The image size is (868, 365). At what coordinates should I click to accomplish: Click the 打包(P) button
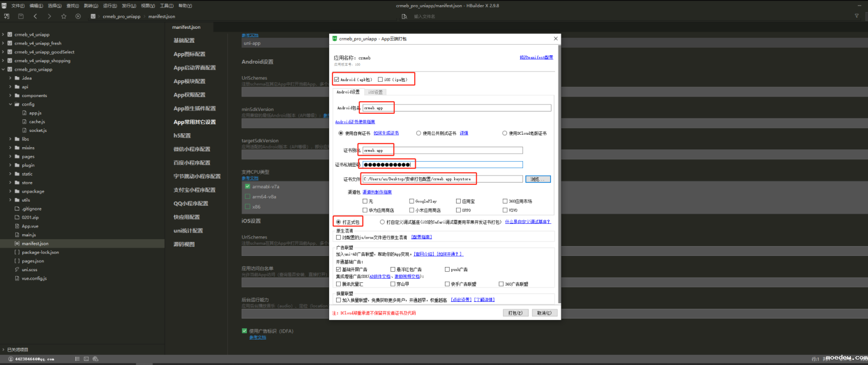515,313
